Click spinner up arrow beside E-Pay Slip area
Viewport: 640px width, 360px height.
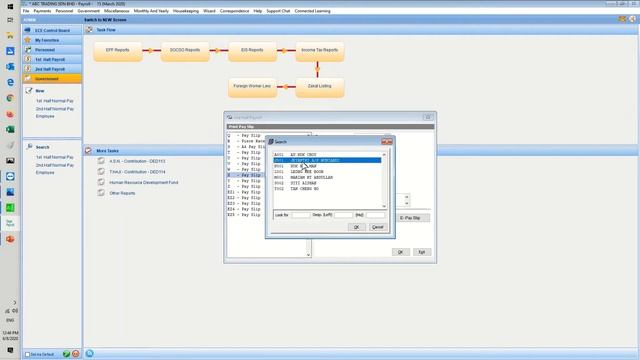pos(407,197)
